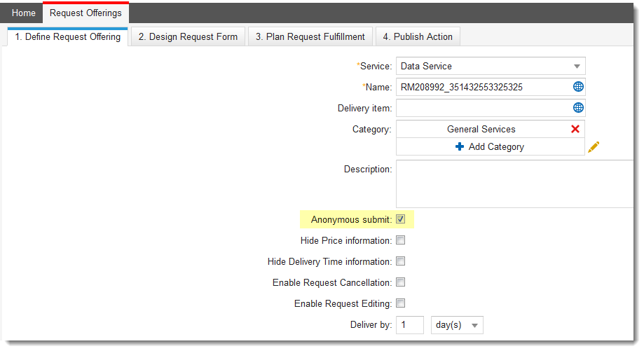Click into the Delivery item text field
This screenshot has width=644, height=351.
click(x=484, y=108)
